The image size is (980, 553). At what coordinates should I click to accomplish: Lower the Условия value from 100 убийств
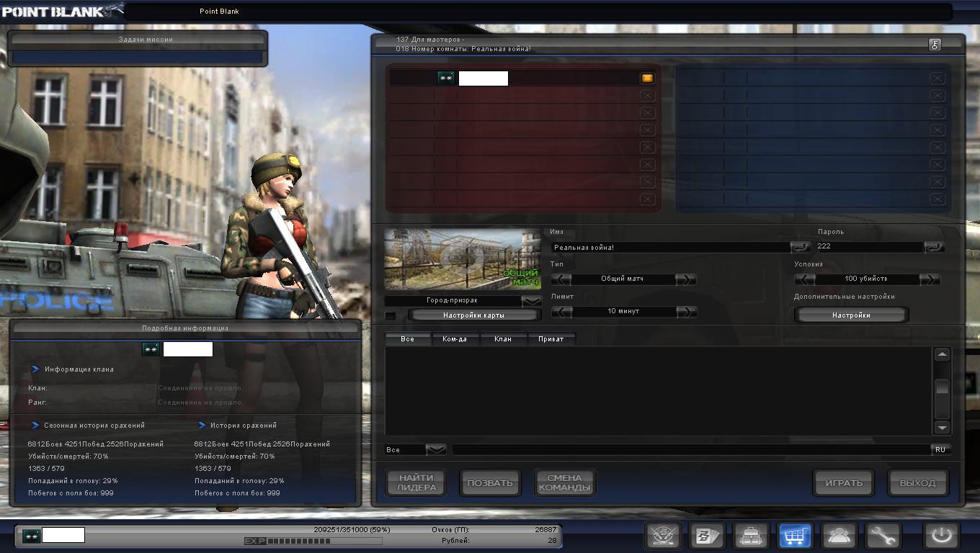(804, 279)
